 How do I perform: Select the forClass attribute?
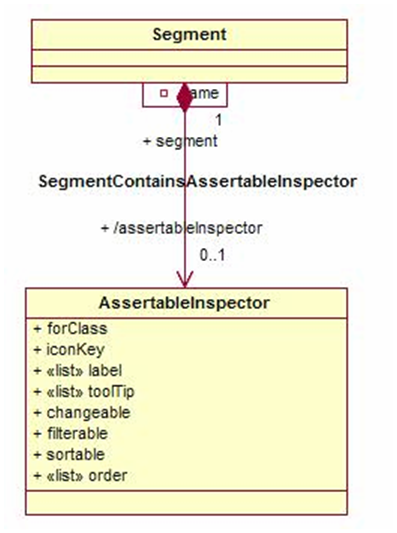pyautogui.click(x=71, y=329)
